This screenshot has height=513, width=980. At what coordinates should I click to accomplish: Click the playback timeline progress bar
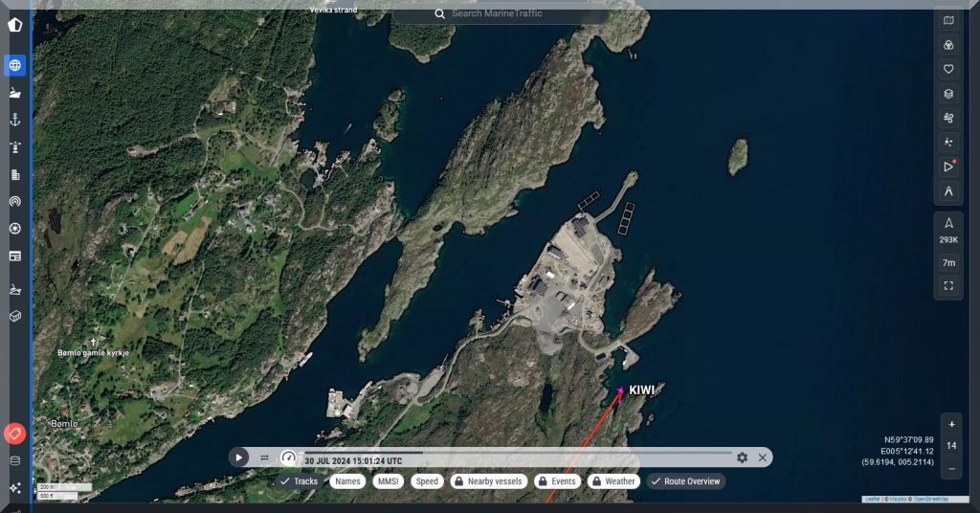coord(517,453)
